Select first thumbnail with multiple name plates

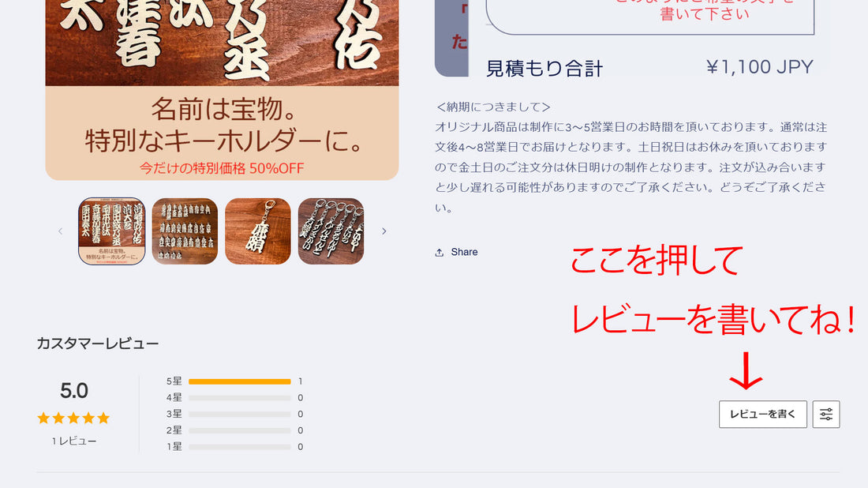pos(112,231)
